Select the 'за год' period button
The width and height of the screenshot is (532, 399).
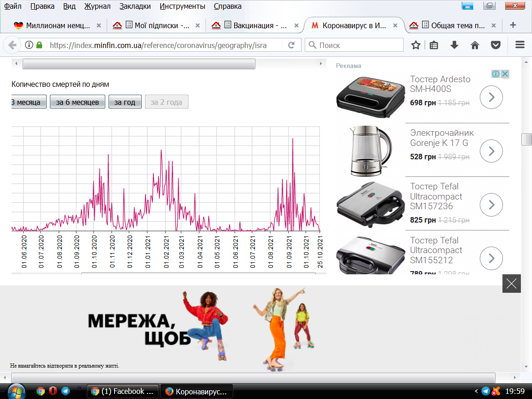[125, 102]
